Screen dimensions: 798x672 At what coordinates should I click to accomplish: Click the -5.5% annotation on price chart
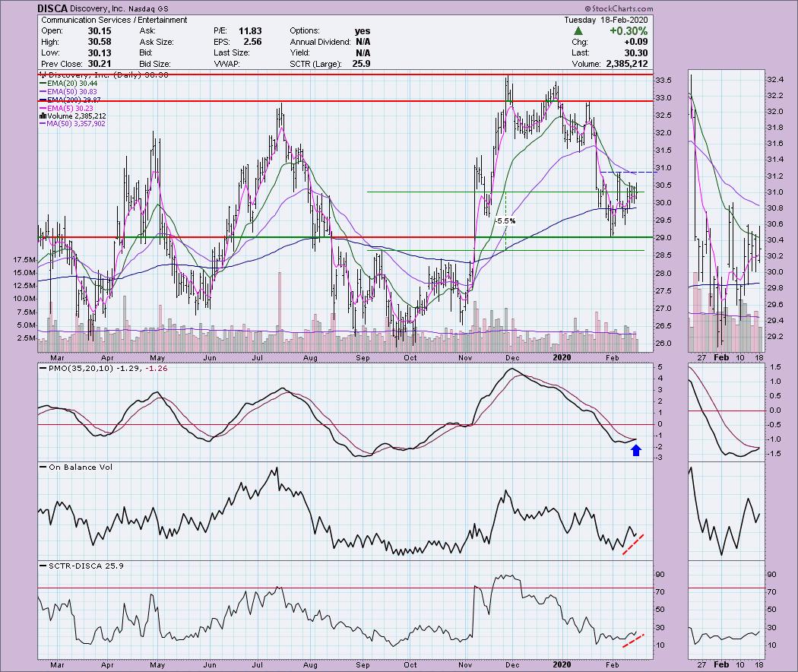click(x=505, y=221)
